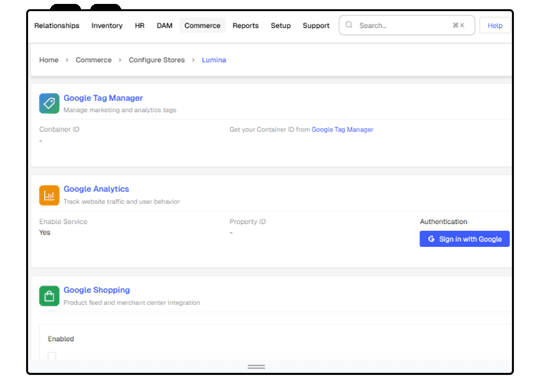Screen dimensions: 540x384
Task: Click Sign in with Google button
Action: coord(464,239)
